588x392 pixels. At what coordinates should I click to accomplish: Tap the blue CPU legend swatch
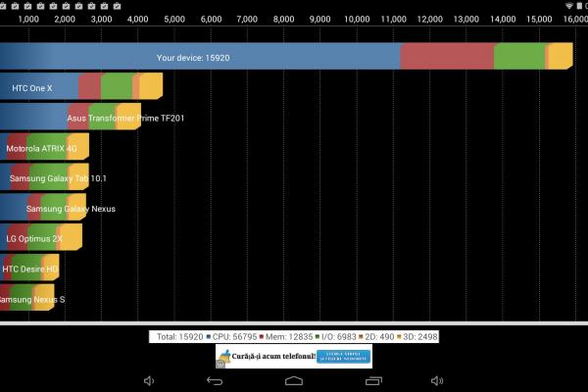pyautogui.click(x=209, y=336)
